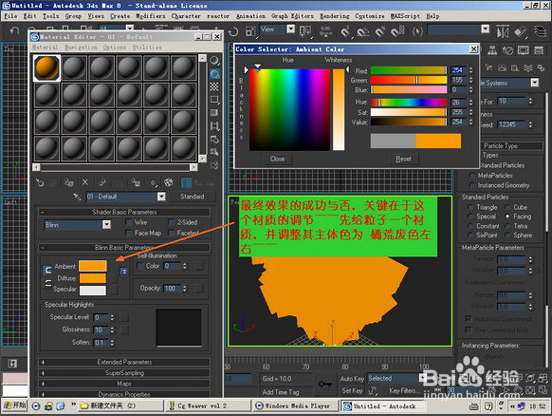Click the Mirror tool in main toolbar
Viewport: 552px width, 416px height.
coord(502,32)
